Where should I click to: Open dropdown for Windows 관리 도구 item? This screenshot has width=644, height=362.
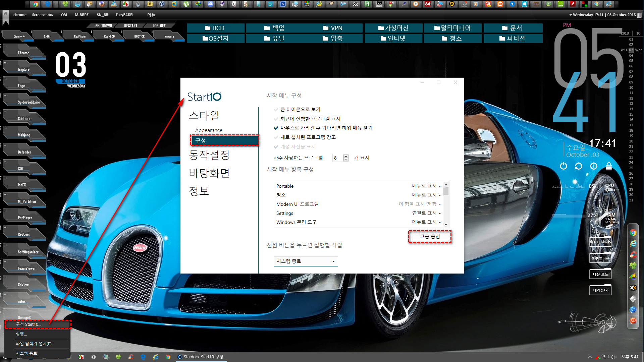[426, 222]
